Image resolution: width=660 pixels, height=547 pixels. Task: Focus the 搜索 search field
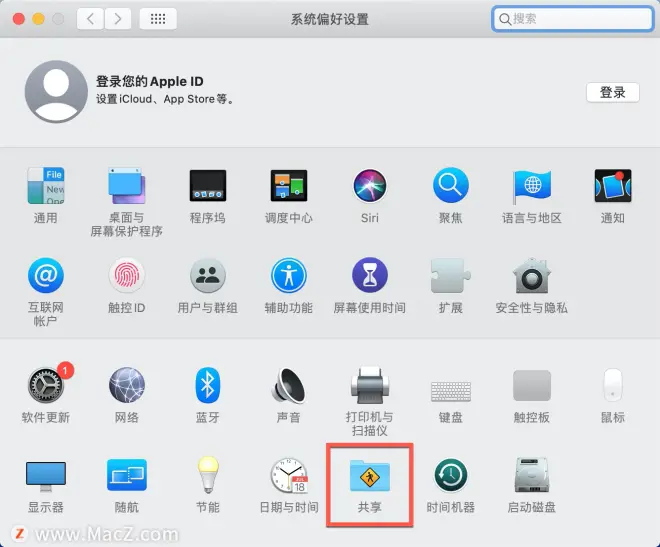click(572, 19)
